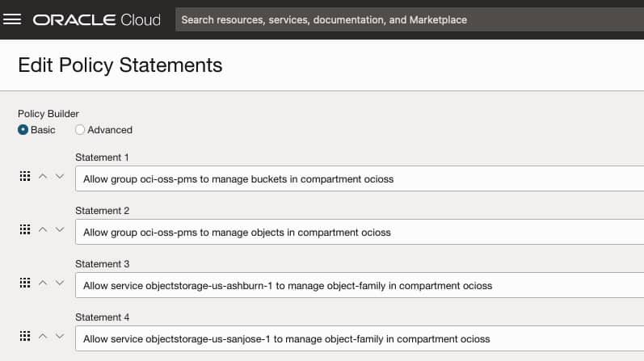Edit Statement 1 manage buckets field
Screen dimensions: 644x361
(360, 178)
